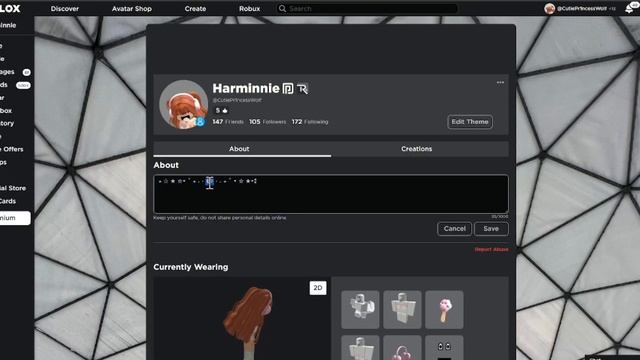Screen dimensions: 640x360
Task: Click the Report Abuse link
Action: 491,249
